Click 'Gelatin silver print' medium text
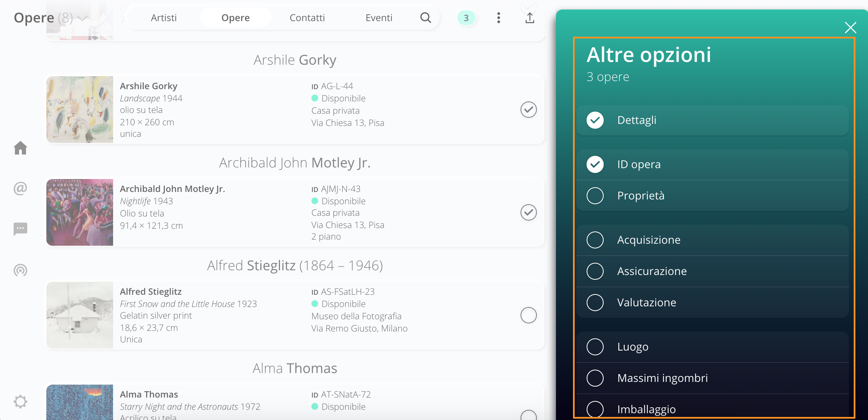Screen dimensions: 868x420 click(156, 316)
